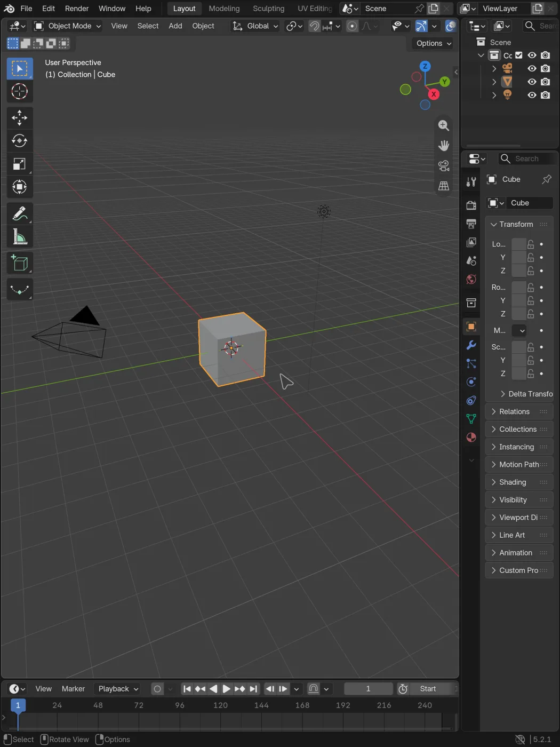The width and height of the screenshot is (560, 747).
Task: Play the animation forward
Action: [x=226, y=689]
